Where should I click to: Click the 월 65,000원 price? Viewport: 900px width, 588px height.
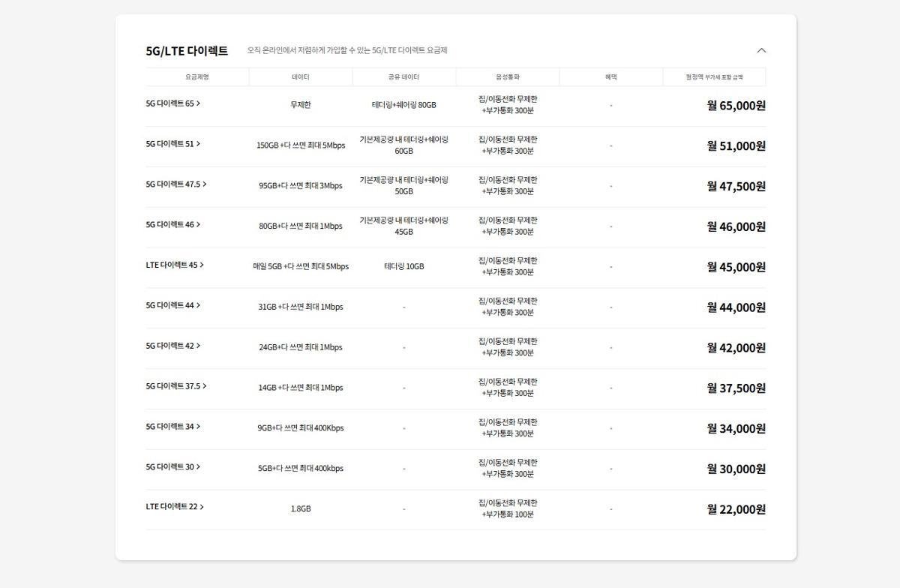(736, 106)
